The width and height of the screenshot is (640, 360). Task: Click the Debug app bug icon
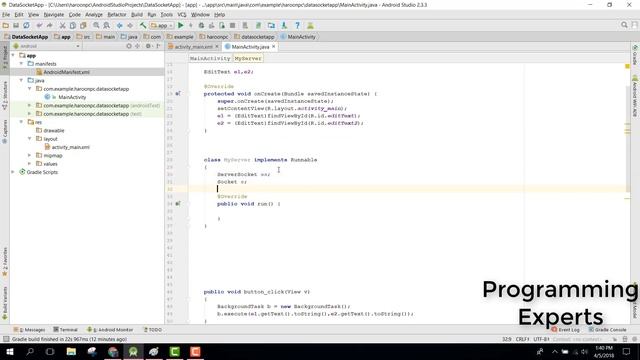point(201,25)
